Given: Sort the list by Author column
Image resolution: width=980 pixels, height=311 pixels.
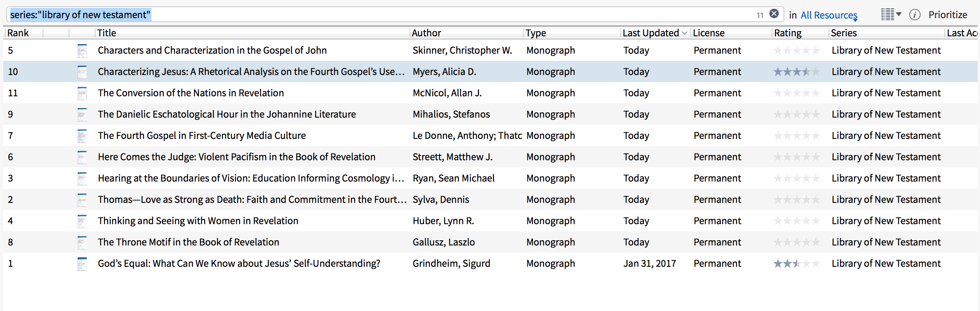Looking at the screenshot, I should [426, 33].
